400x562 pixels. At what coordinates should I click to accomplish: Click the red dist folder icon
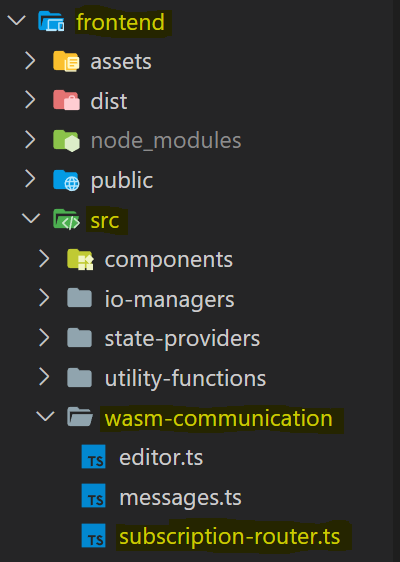pyautogui.click(x=66, y=100)
